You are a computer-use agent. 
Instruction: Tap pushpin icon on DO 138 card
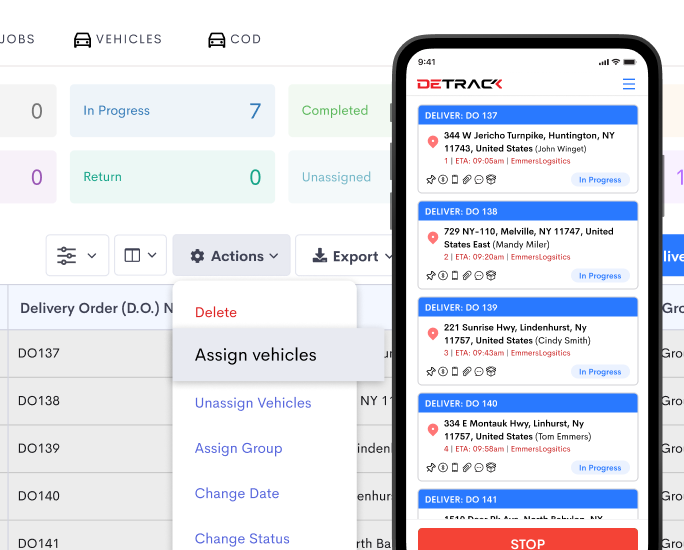click(x=431, y=276)
